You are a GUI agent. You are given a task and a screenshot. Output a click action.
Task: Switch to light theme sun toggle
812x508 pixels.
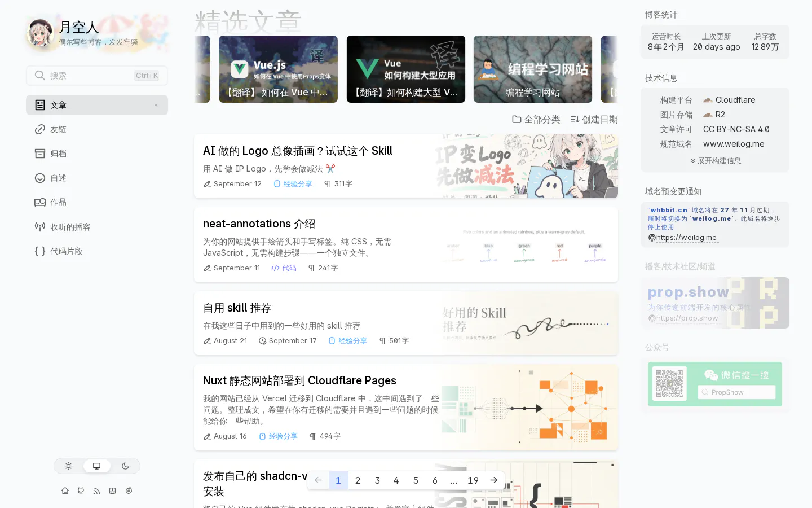(x=69, y=466)
